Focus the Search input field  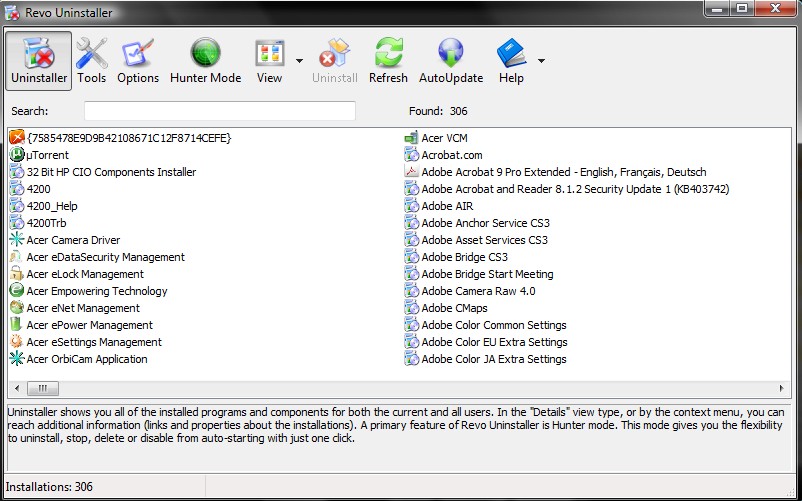220,111
